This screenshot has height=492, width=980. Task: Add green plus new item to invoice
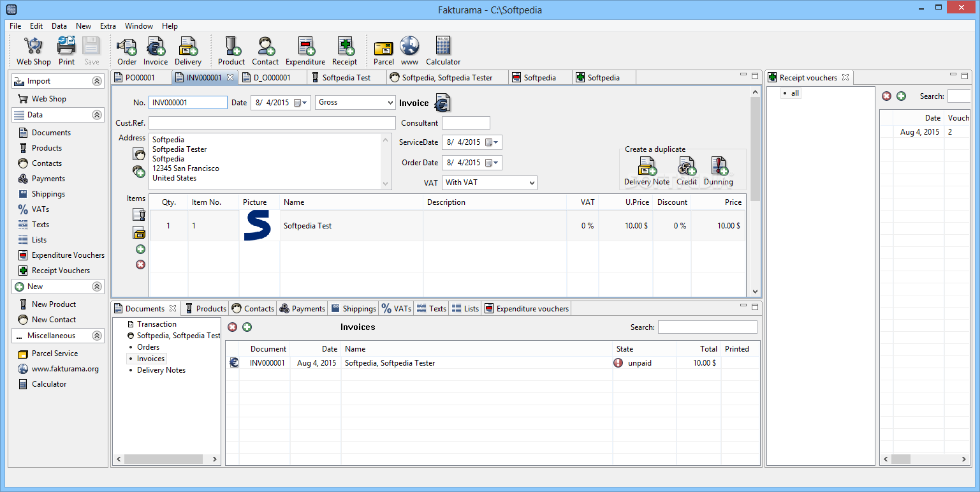(x=140, y=249)
